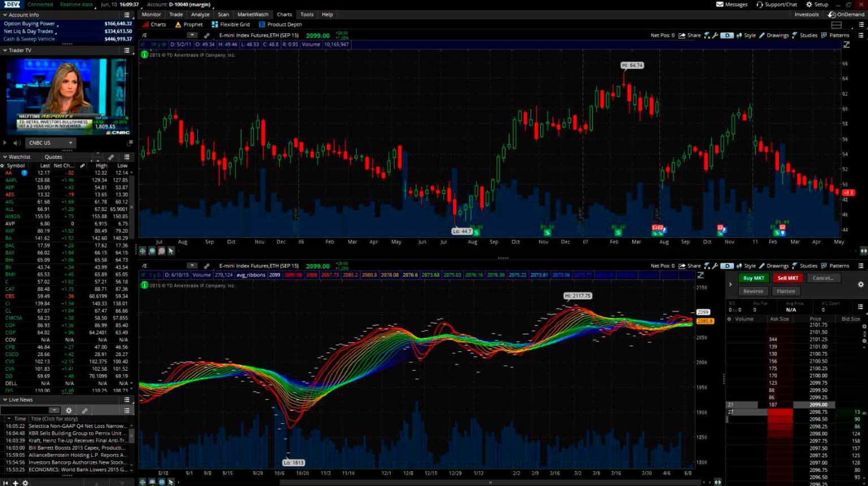Open the Tools tab
This screenshot has height=486, width=868.
coord(307,15)
